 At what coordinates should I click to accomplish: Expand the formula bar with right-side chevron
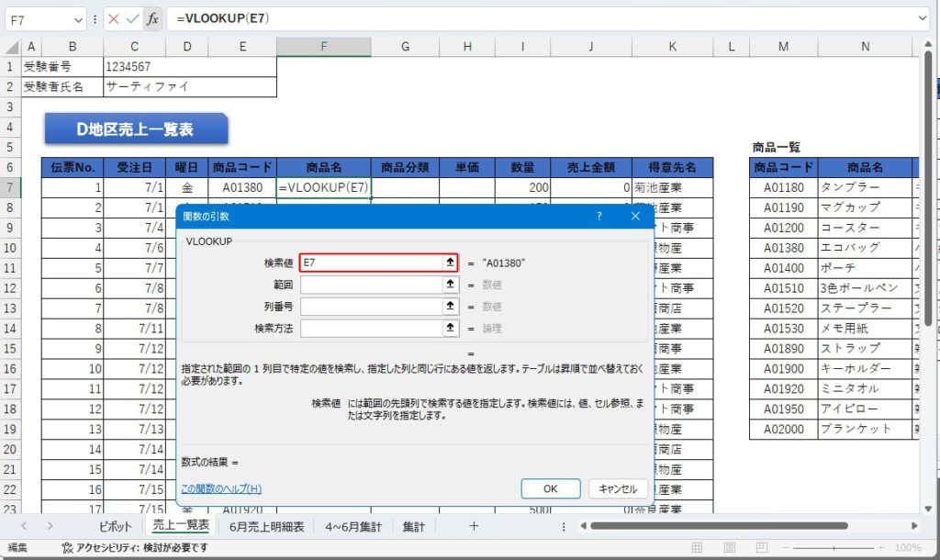[x=923, y=18]
